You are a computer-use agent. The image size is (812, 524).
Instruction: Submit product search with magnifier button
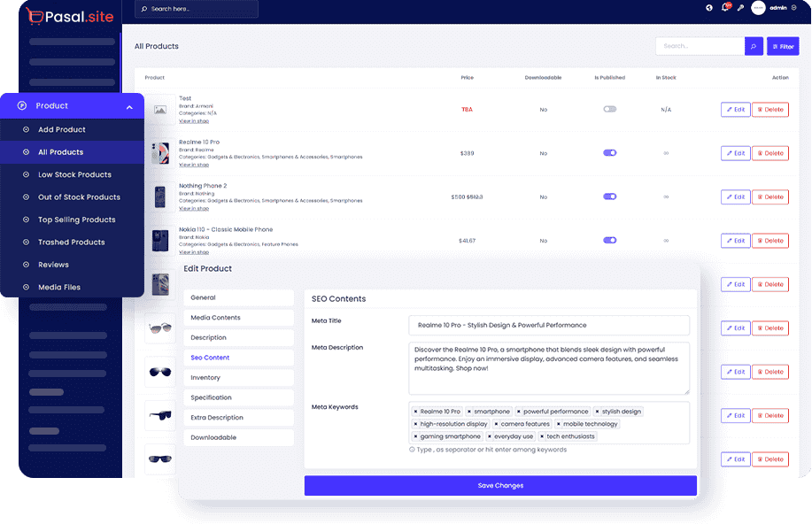coord(754,47)
